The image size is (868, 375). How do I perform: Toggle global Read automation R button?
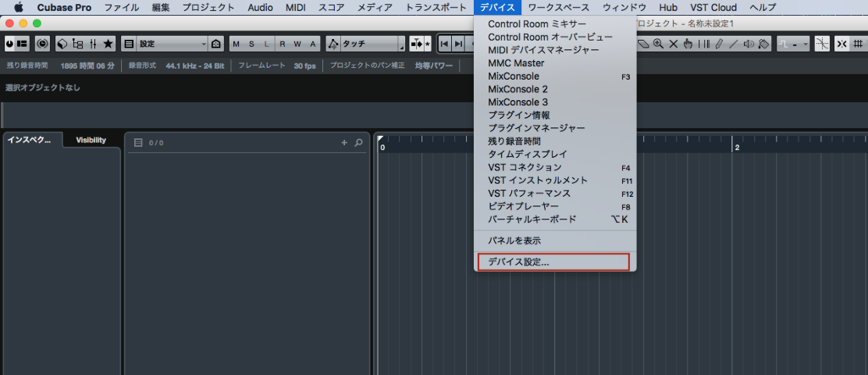coord(282,44)
